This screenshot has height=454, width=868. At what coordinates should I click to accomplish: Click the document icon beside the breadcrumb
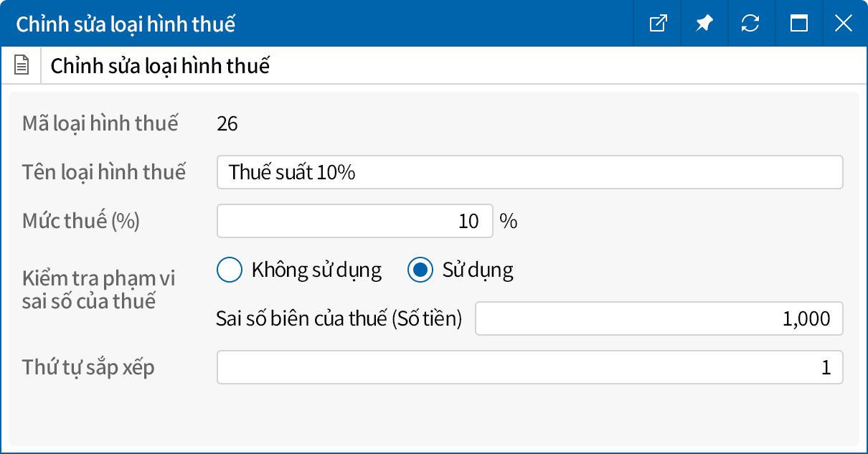pyautogui.click(x=22, y=65)
